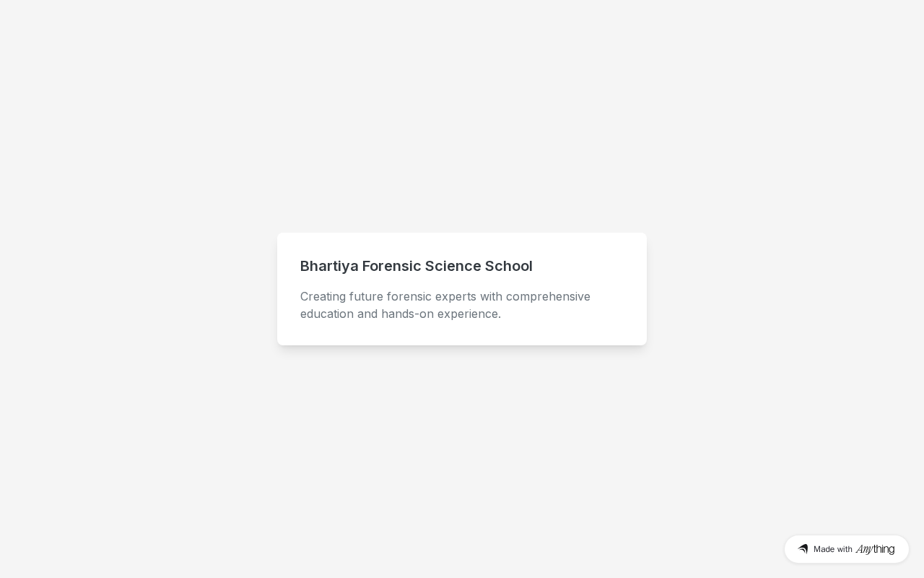
Task: Click the word "experts" in the description
Action: click(x=456, y=296)
